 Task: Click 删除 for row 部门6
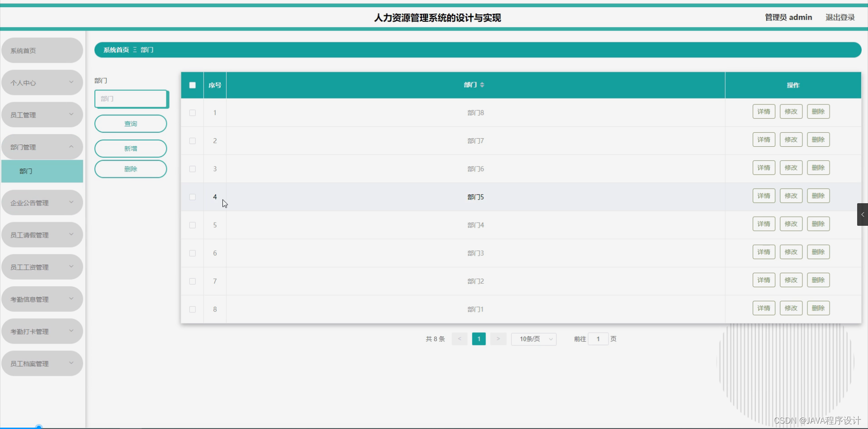click(x=818, y=168)
